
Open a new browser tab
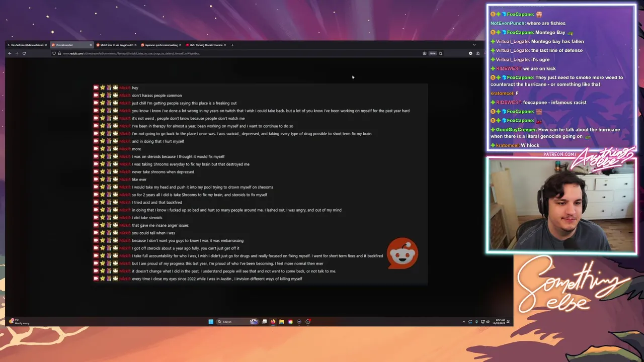[232, 45]
